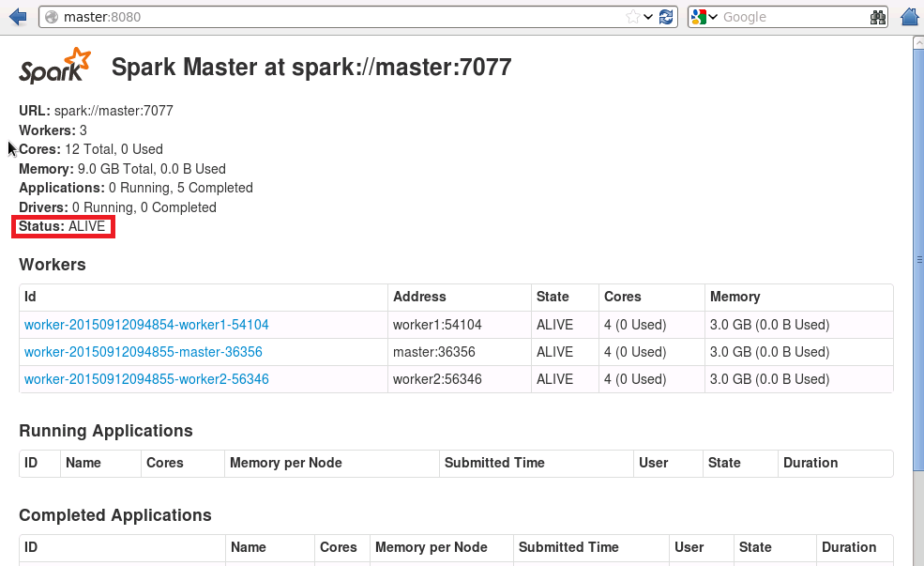
Task: Click Duration header in Running Applications
Action: pyautogui.click(x=836, y=464)
